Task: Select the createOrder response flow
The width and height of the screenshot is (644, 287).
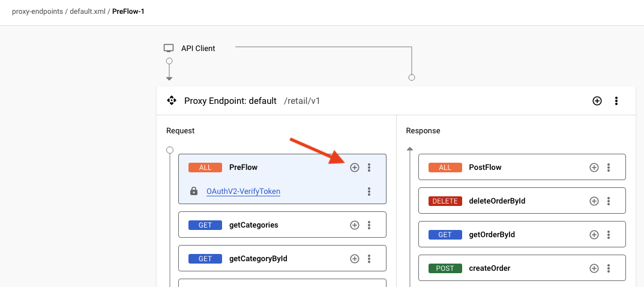Action: point(522,268)
